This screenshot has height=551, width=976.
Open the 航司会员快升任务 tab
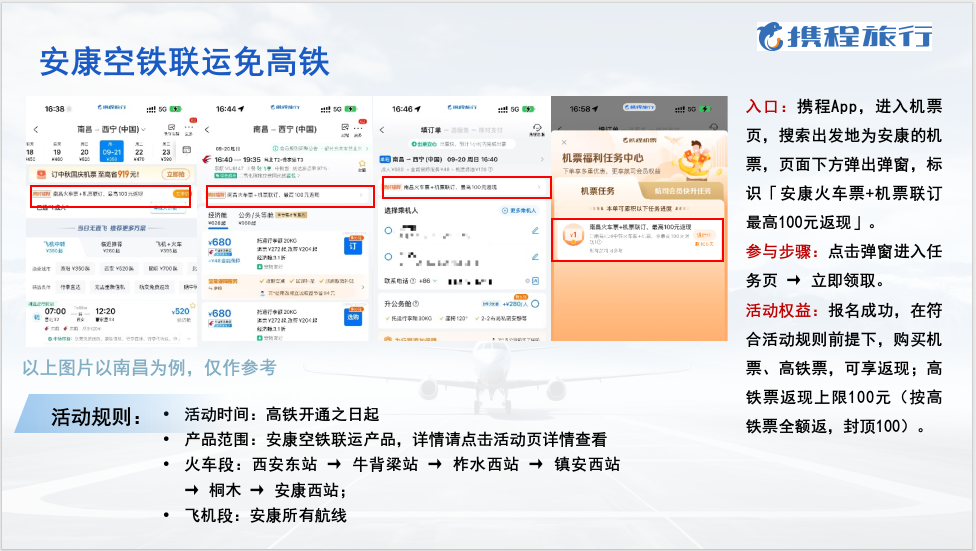pyautogui.click(x=682, y=191)
